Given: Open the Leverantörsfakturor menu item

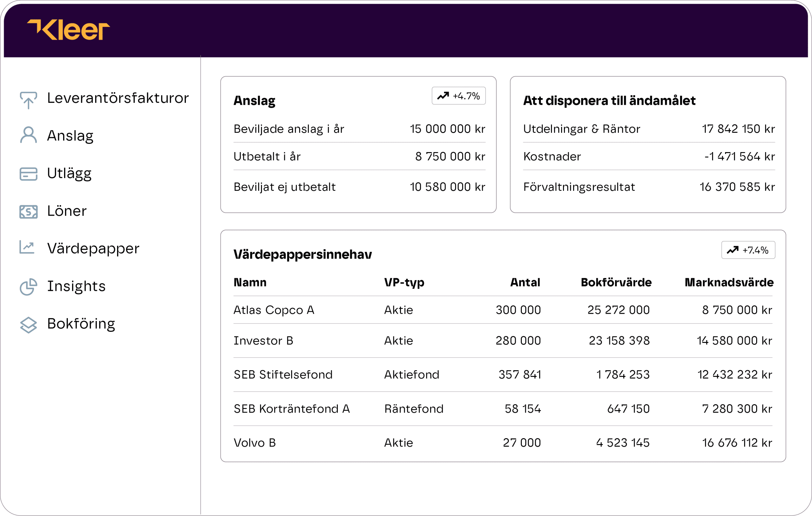Looking at the screenshot, I should click(x=118, y=98).
